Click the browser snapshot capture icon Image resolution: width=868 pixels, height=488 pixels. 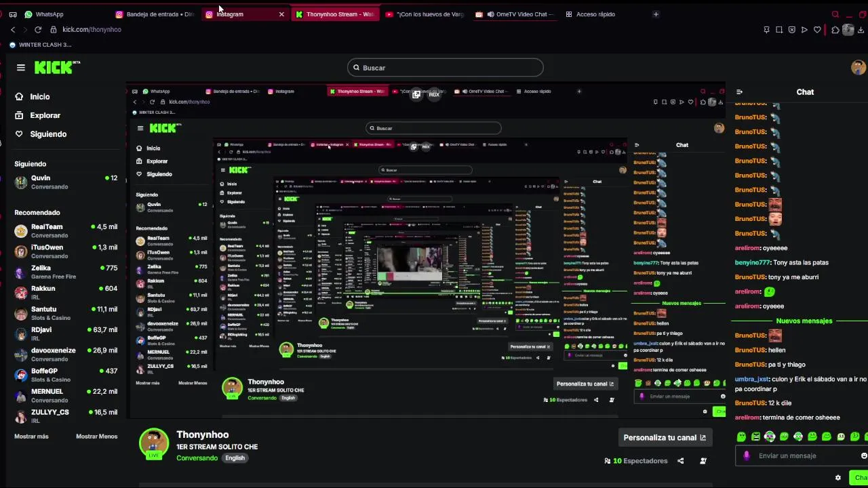pos(779,30)
